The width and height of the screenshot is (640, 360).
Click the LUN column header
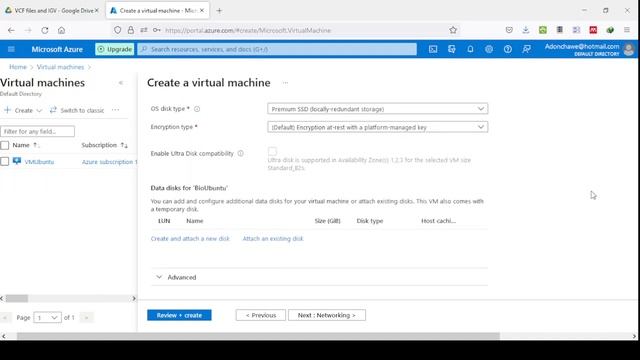coord(164,221)
